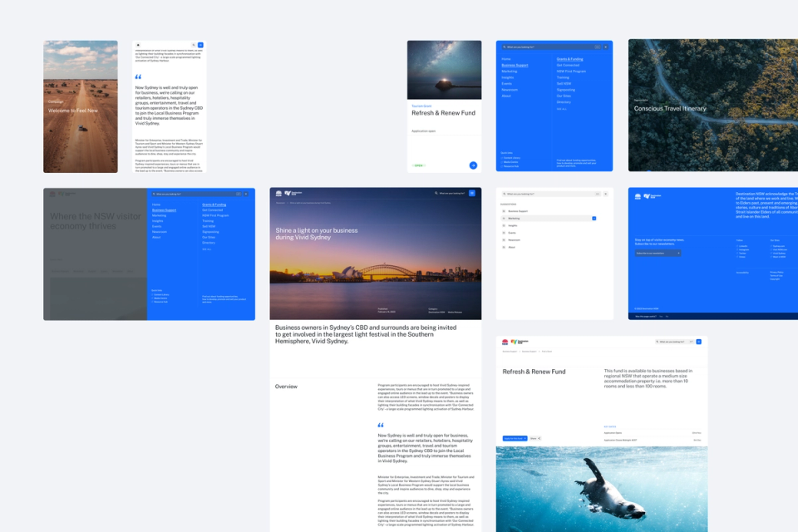Select the LinkedIn icon in the footer Follow section
Viewport: 798px width, 532px height.
(x=741, y=246)
